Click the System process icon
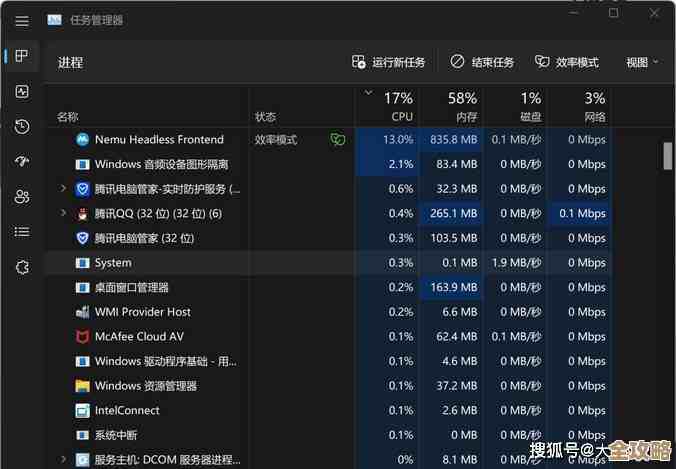Image resolution: width=676 pixels, height=469 pixels. (82, 263)
